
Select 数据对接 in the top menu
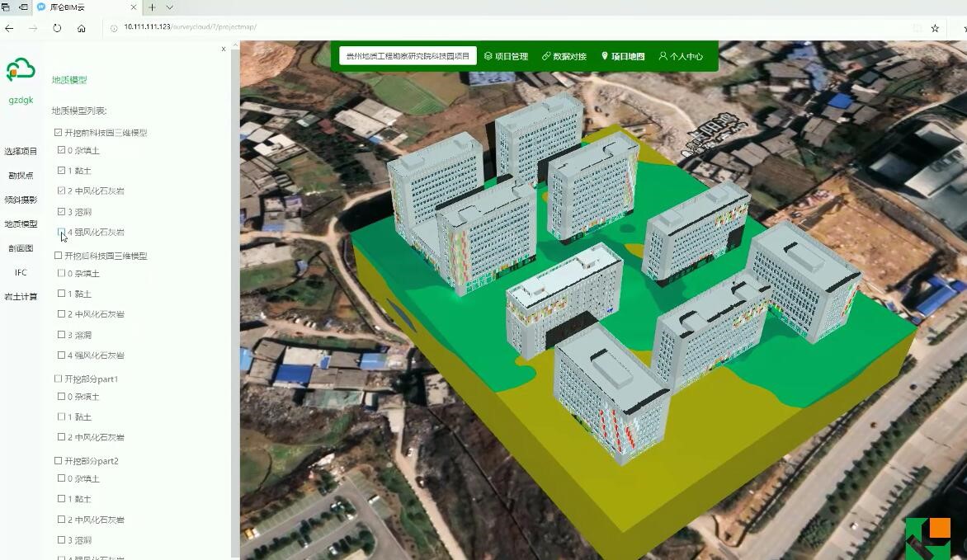[564, 56]
